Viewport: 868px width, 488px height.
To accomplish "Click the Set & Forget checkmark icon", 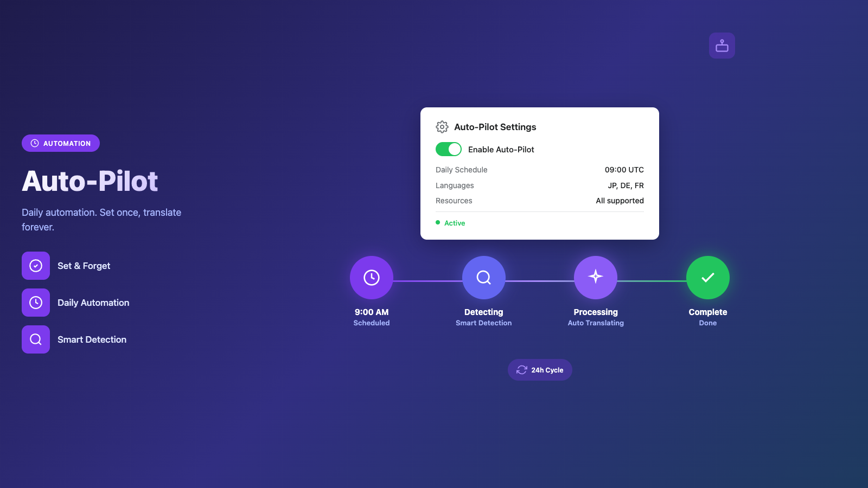I will point(36,266).
